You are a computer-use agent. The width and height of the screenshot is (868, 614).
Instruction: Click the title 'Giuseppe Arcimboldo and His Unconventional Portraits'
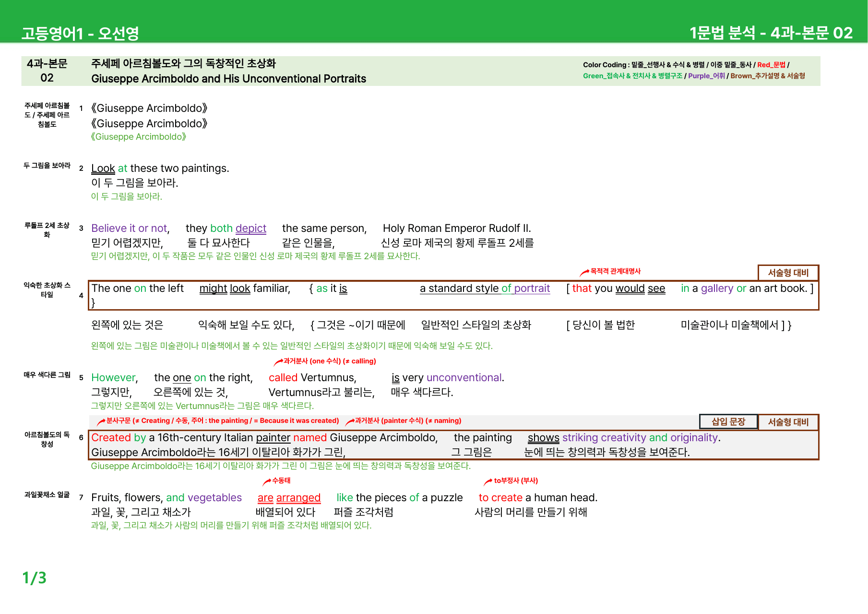pyautogui.click(x=228, y=79)
